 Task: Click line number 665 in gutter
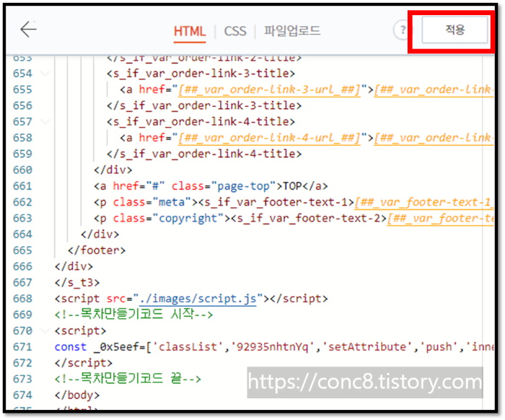22,250
